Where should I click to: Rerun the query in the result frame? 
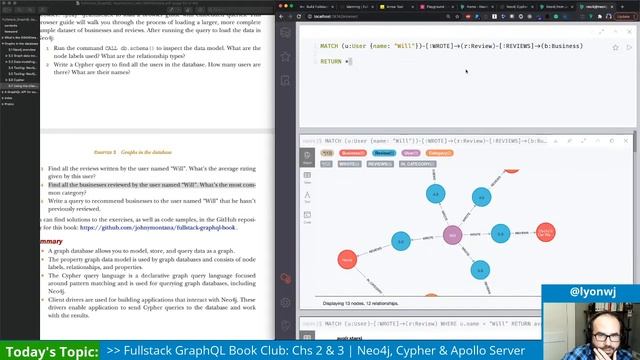[611, 141]
